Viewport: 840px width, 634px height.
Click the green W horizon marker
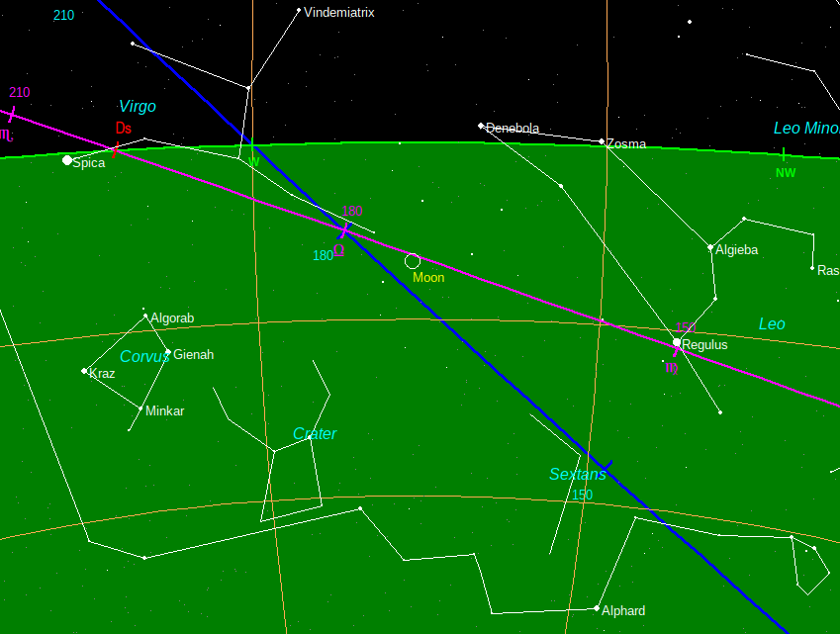(x=254, y=161)
